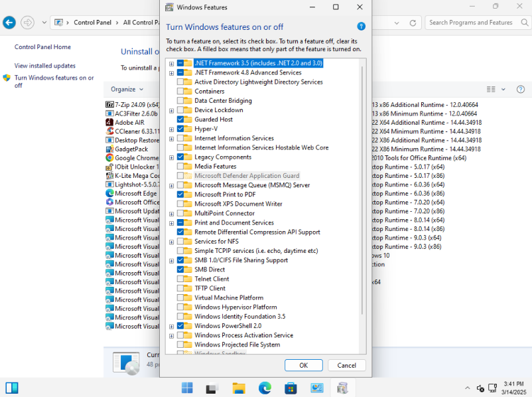Open the Windows Start menu

(x=187, y=388)
